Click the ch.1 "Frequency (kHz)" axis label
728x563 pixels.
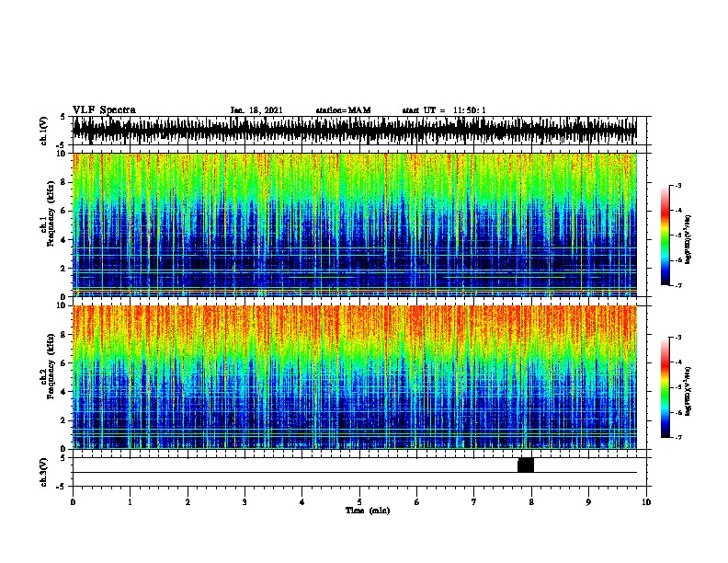[x=51, y=213]
